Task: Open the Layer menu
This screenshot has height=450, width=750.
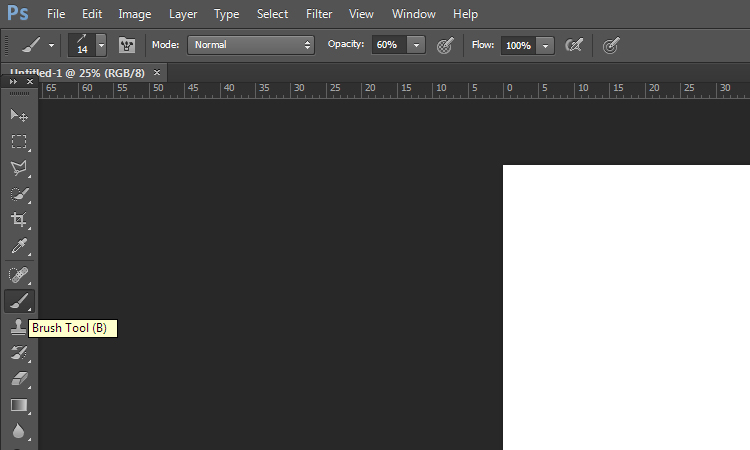Action: pos(183,14)
